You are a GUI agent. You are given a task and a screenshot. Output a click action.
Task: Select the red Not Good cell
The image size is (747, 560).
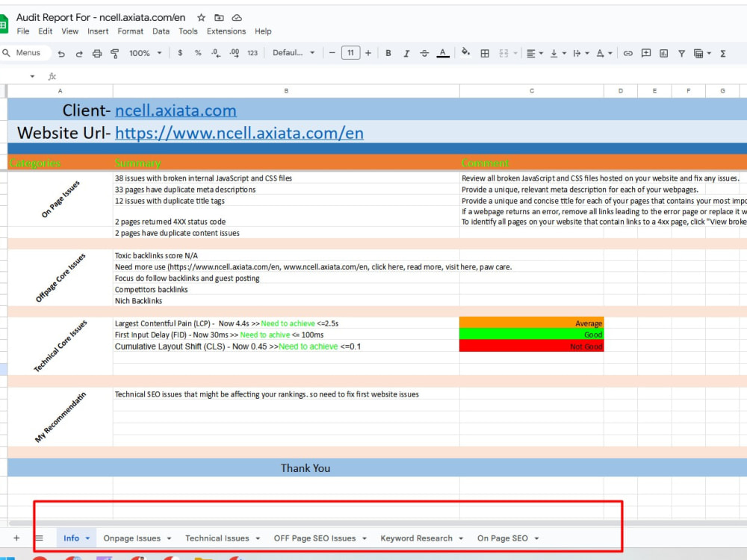[x=531, y=346]
